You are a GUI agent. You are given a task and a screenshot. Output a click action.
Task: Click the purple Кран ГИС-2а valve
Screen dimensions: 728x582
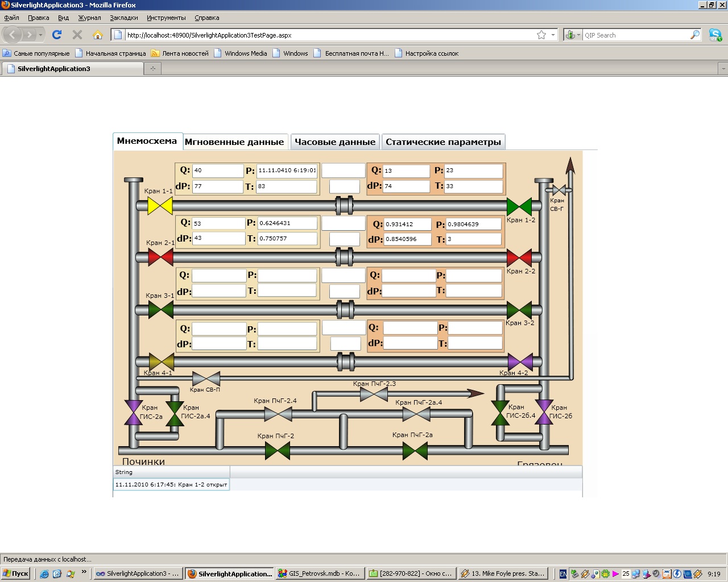coord(134,413)
